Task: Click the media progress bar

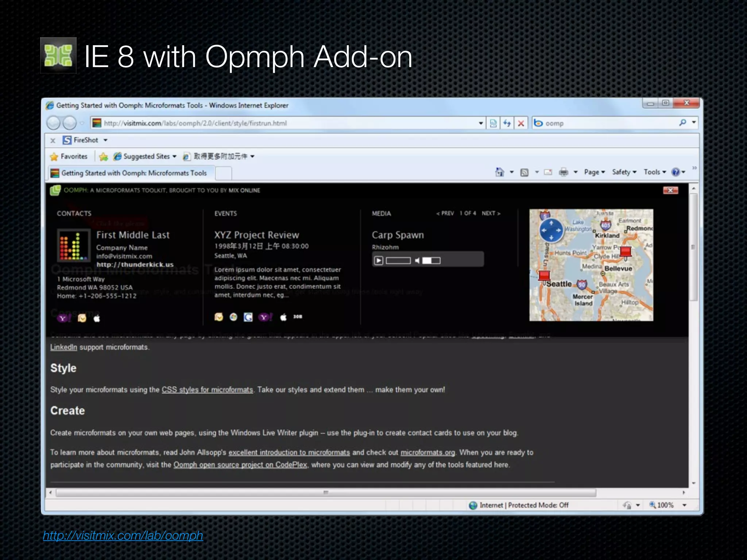Action: [x=398, y=260]
